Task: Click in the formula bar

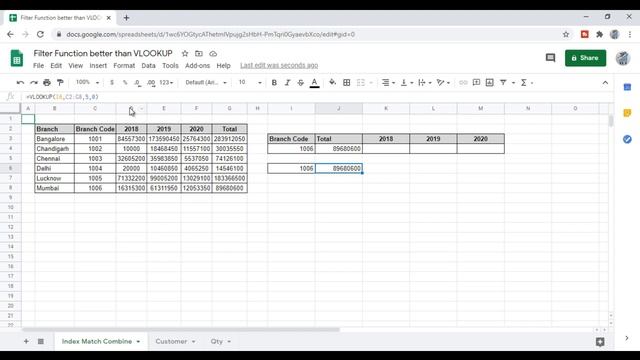Action: click(x=314, y=97)
